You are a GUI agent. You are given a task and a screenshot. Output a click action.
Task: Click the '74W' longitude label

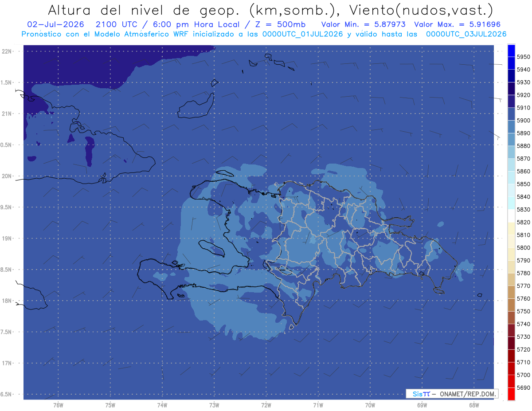point(162,405)
